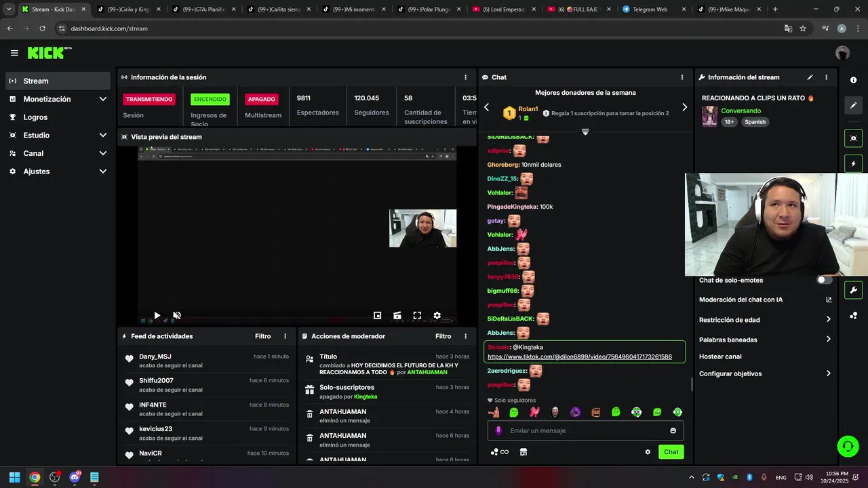868x488 pixels.
Task: Open emoji picker in chat message box
Action: [673, 430]
